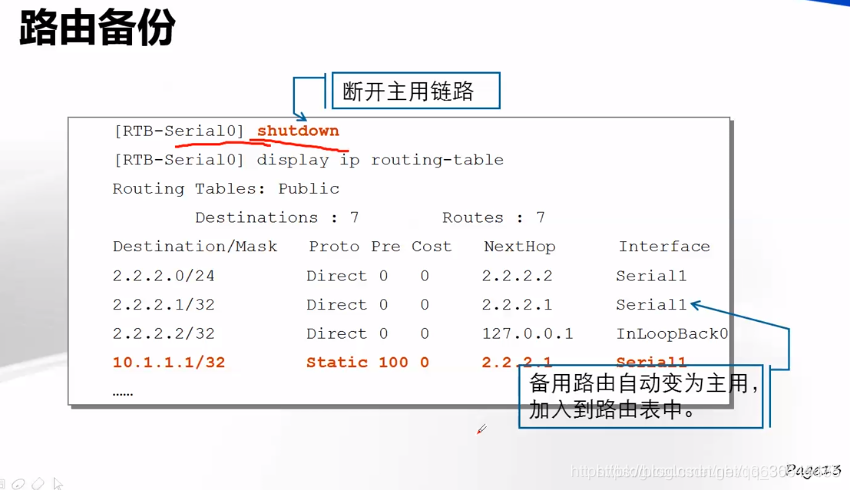Click the InLoopBack0 interface entry
Image resolution: width=850 pixels, height=490 pixels.
672,333
